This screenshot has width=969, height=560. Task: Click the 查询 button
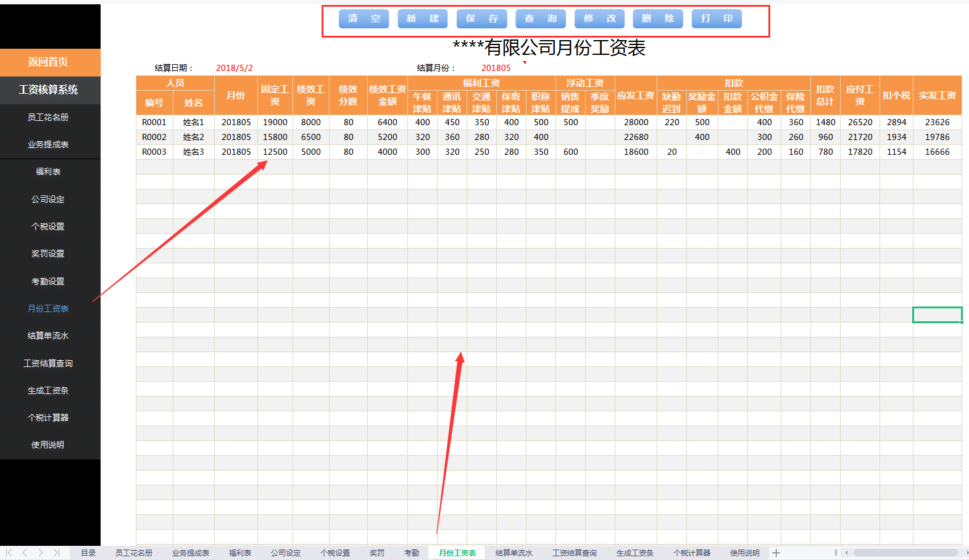[x=541, y=19]
